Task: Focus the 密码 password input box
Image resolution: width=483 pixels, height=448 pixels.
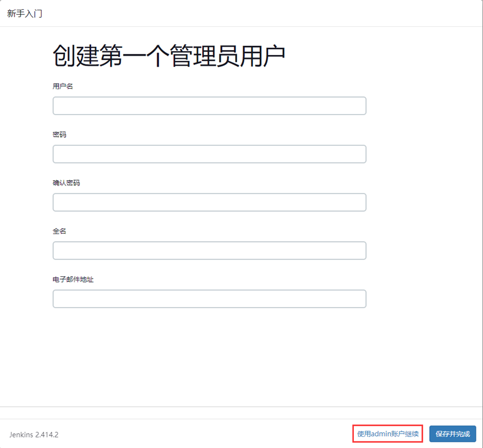Action: [x=209, y=154]
